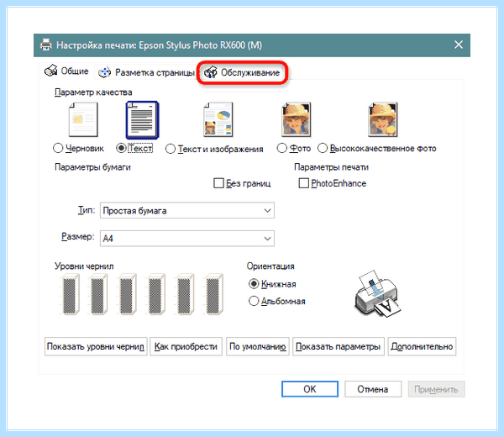
Task: Click the Параметры печати label
Action: click(331, 167)
